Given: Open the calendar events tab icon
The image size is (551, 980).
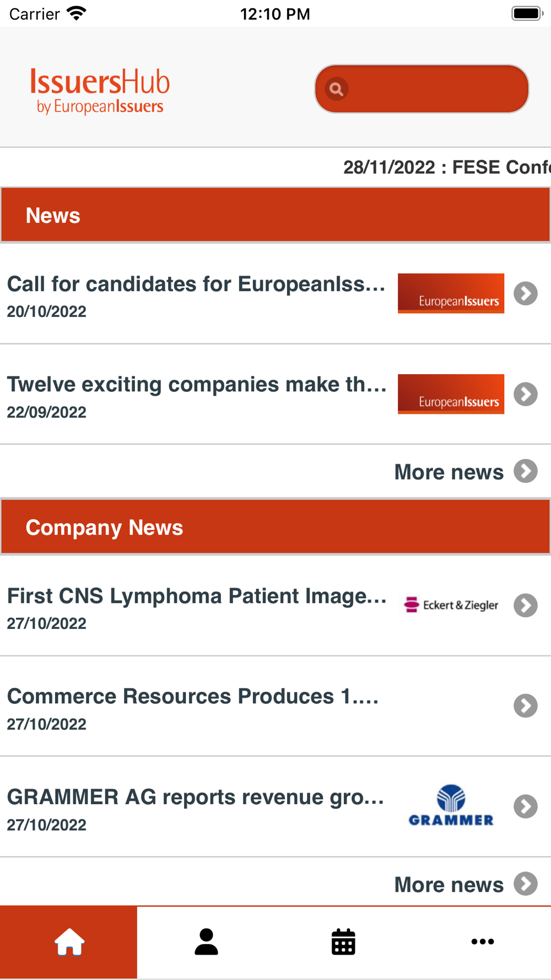Looking at the screenshot, I should coord(343,941).
